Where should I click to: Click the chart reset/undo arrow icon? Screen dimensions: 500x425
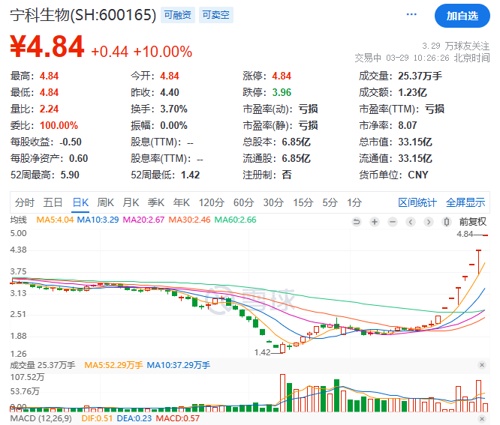click(x=357, y=222)
